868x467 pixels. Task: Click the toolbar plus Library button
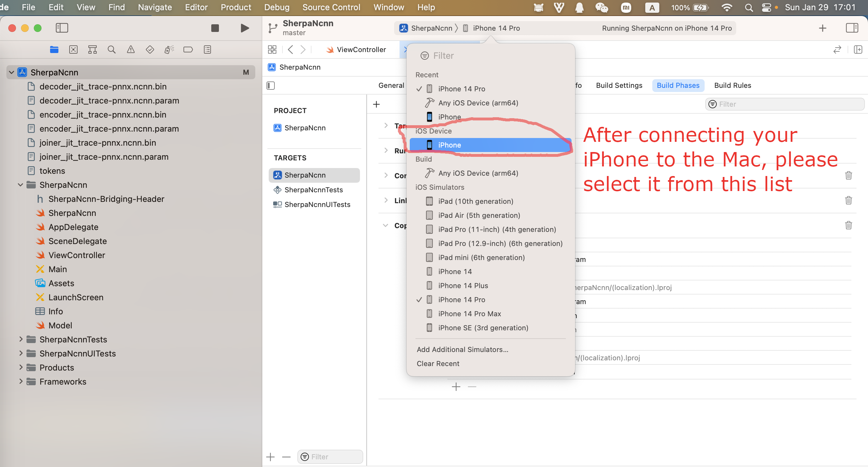point(822,28)
